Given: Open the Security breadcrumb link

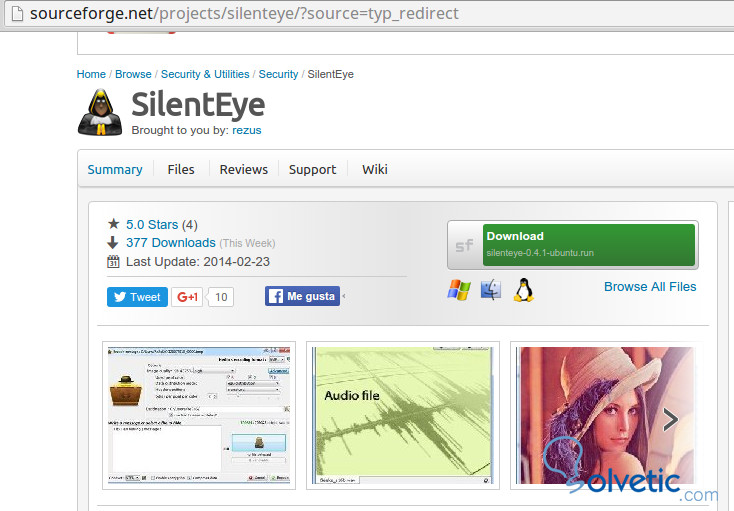Looking at the screenshot, I should pyautogui.click(x=278, y=74).
